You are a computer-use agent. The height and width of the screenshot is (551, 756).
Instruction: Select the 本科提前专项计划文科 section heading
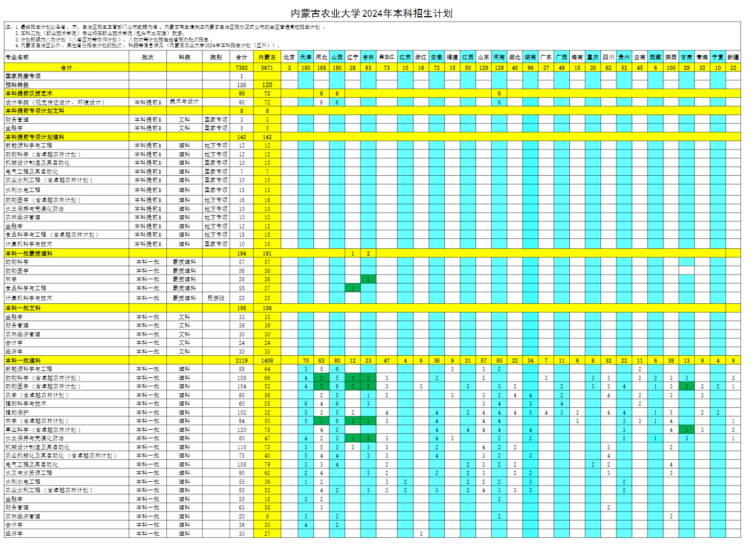click(35, 111)
